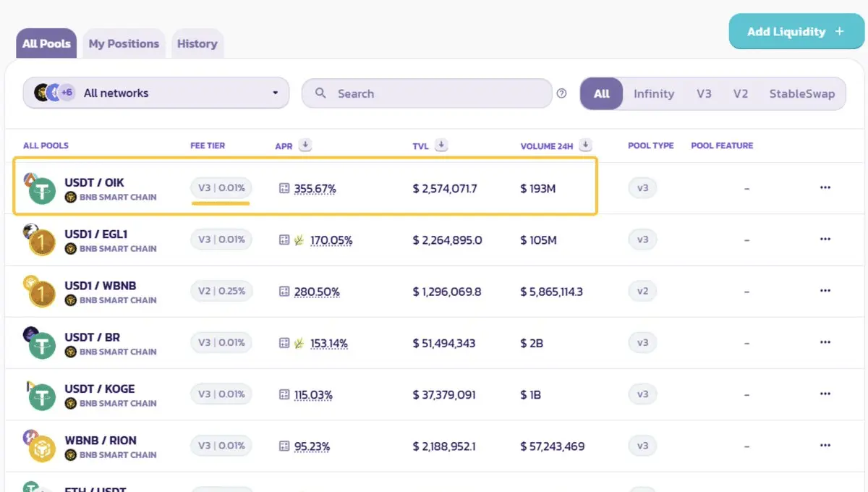Click the 280.50% APR value
The height and width of the screenshot is (492, 868).
coord(317,292)
